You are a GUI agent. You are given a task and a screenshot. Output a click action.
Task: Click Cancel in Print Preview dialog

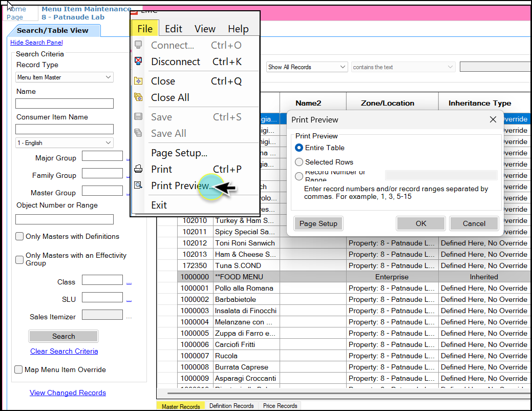[x=474, y=223]
